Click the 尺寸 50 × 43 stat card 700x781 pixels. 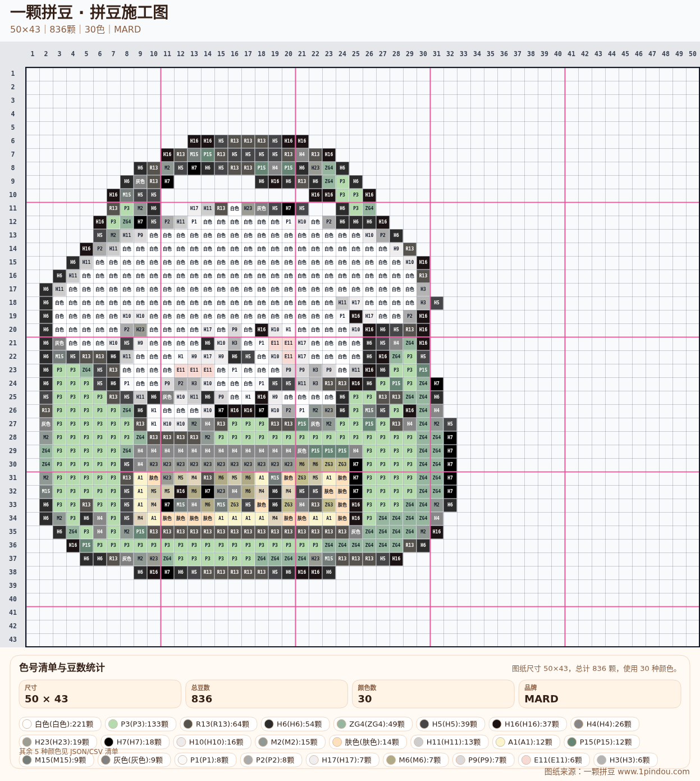100,695
